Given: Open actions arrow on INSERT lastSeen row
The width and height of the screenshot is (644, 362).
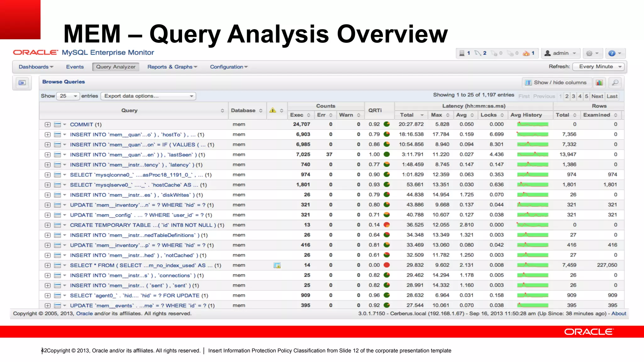Looking at the screenshot, I should [x=65, y=155].
